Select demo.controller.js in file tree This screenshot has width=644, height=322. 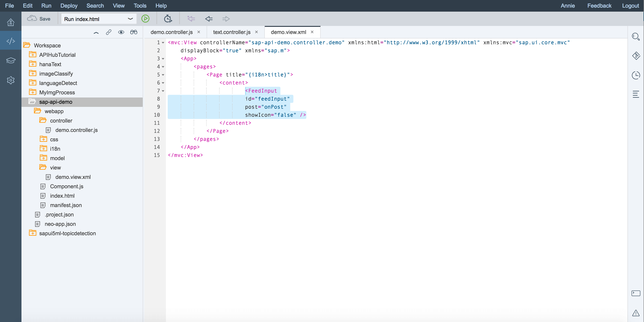(x=76, y=130)
